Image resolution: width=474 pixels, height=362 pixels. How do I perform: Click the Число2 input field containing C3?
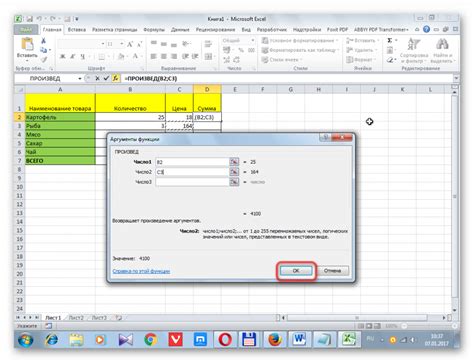point(192,172)
